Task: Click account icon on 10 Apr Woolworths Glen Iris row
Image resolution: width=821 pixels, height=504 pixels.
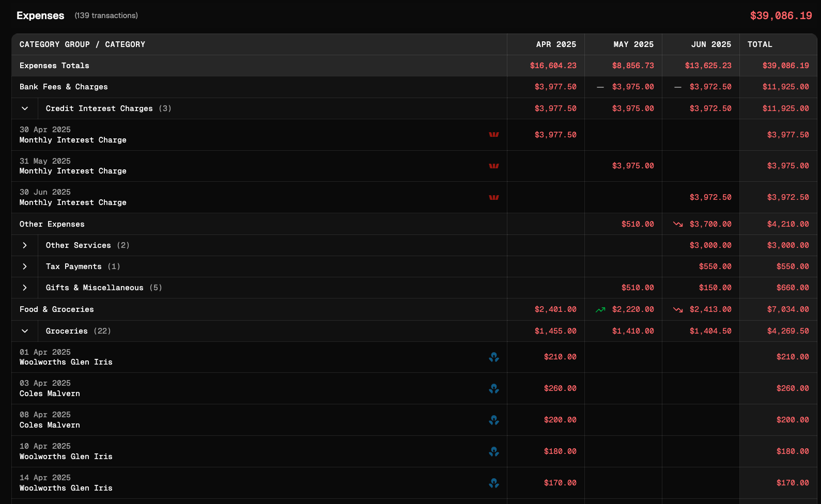Action: click(x=494, y=452)
